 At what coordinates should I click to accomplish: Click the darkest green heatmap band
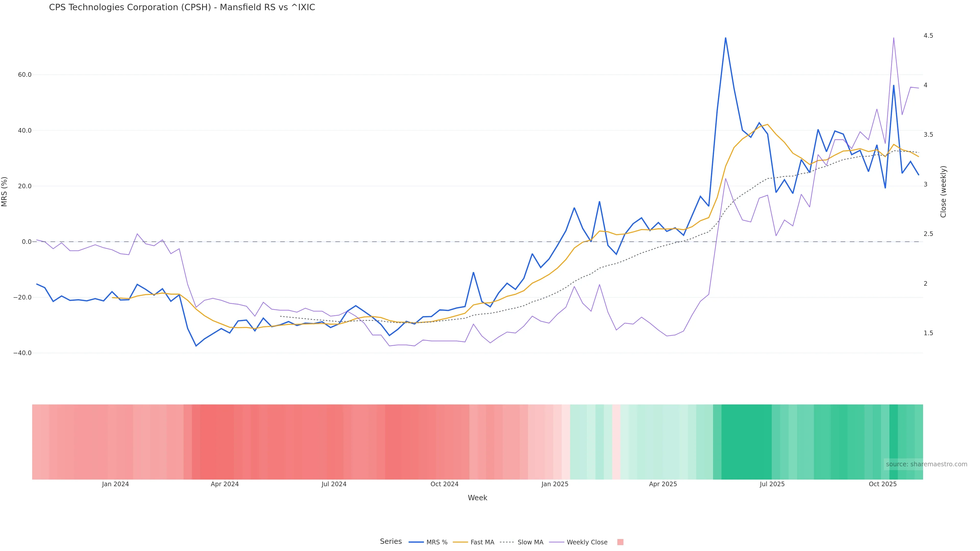point(746,442)
